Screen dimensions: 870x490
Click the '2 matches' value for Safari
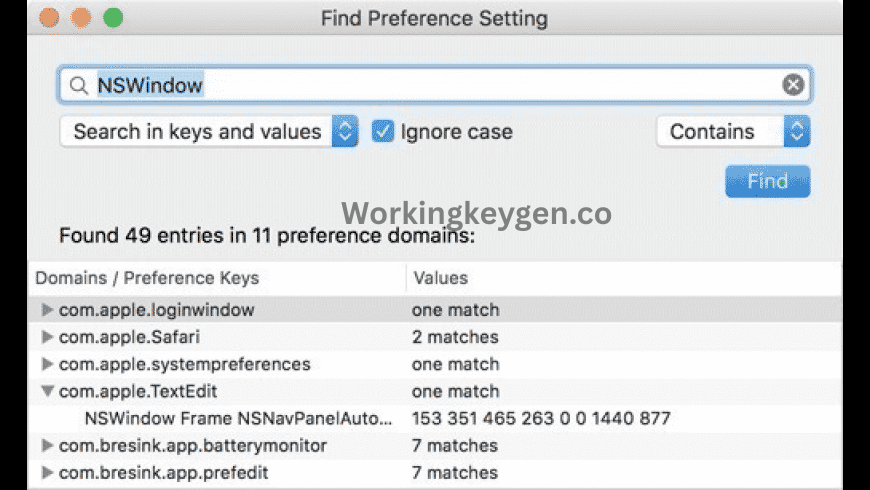[455, 337]
